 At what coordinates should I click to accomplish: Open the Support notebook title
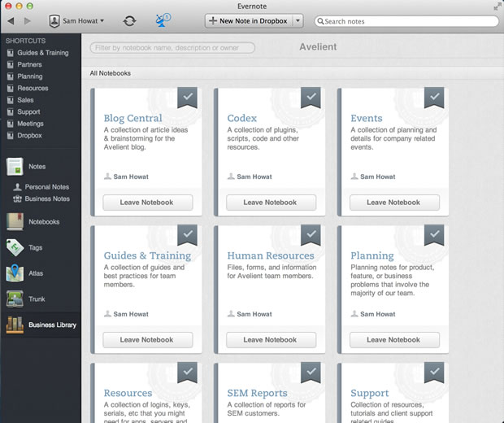(x=370, y=393)
